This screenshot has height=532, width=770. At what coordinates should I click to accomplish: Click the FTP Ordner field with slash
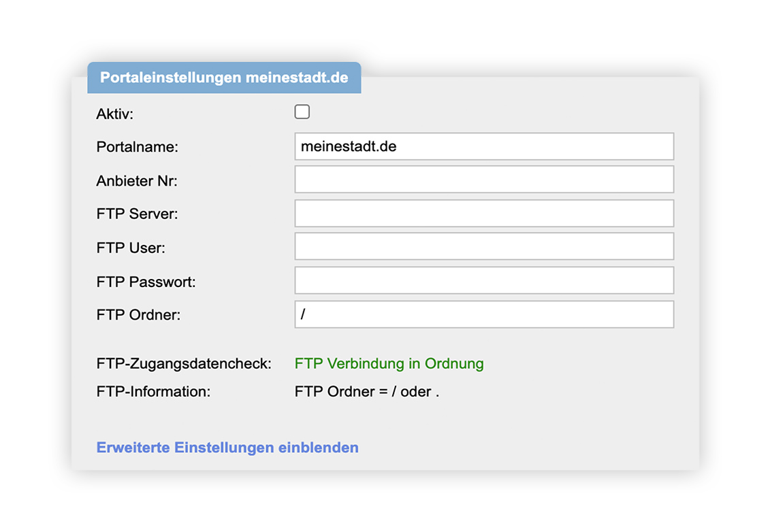click(x=484, y=314)
